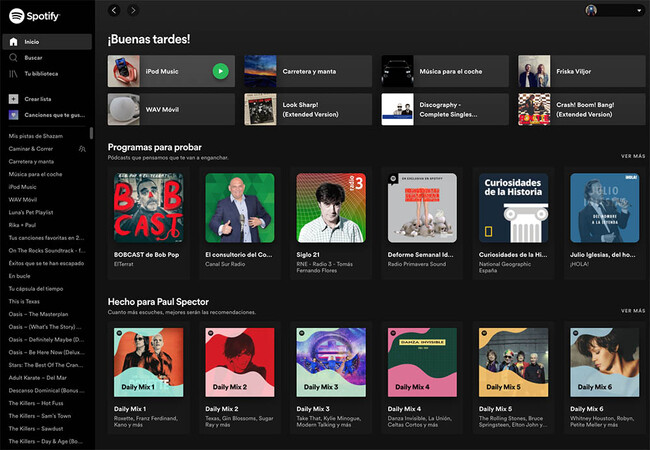Open Deforme Semanal podcast cover
650x450 pixels.
[422, 208]
